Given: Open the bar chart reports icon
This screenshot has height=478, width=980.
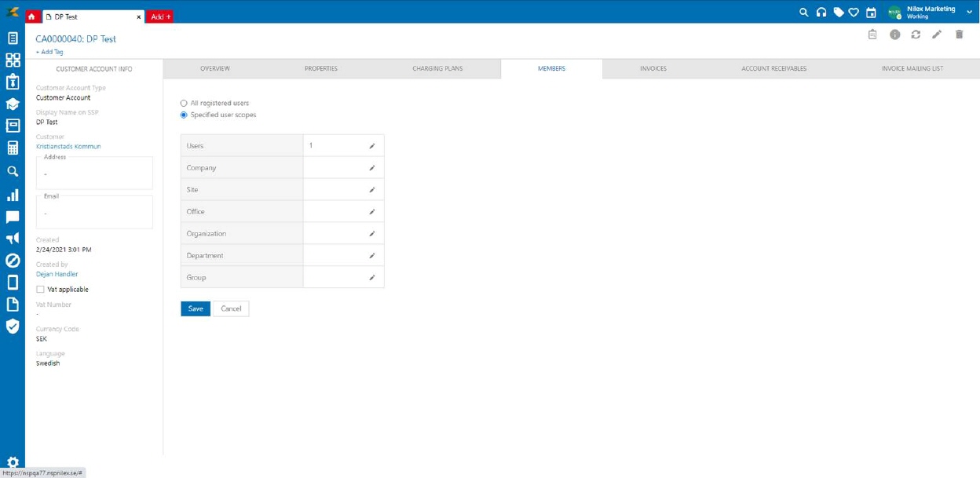Looking at the screenshot, I should pos(13,195).
